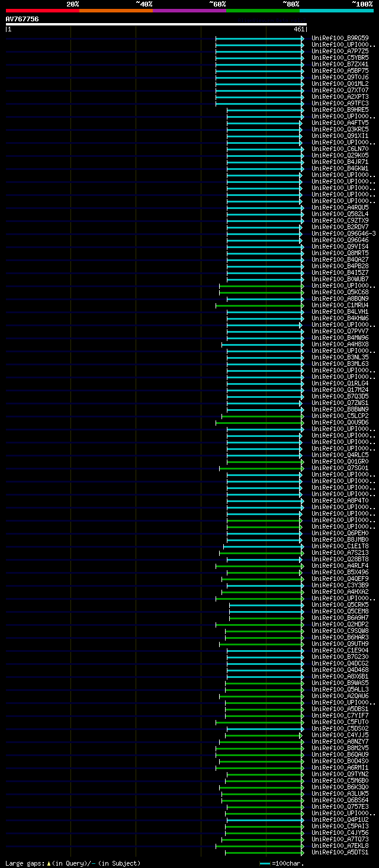Open UniRef100_B9HRE5 hit
The image size is (379, 868).
click(339, 110)
